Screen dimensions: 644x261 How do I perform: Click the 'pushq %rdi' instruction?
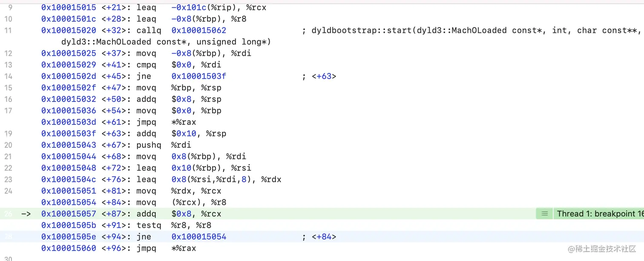(x=164, y=146)
